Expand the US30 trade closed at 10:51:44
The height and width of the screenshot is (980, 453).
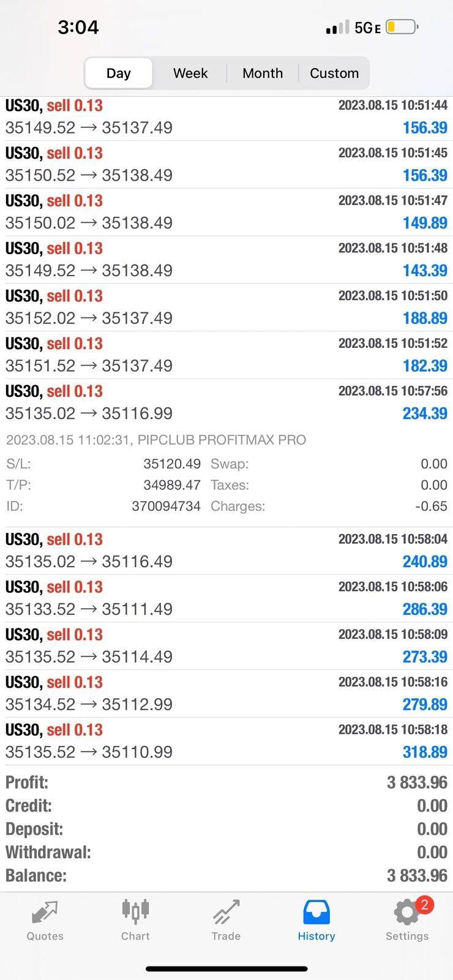click(x=226, y=117)
